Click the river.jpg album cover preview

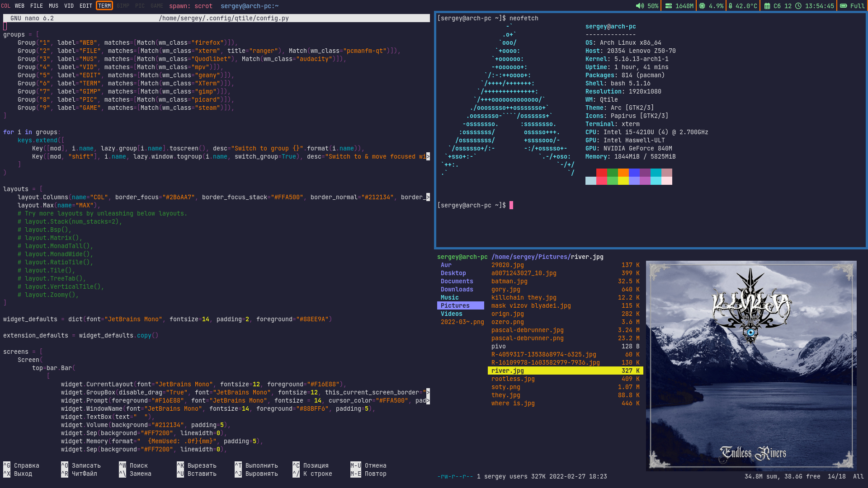point(751,366)
